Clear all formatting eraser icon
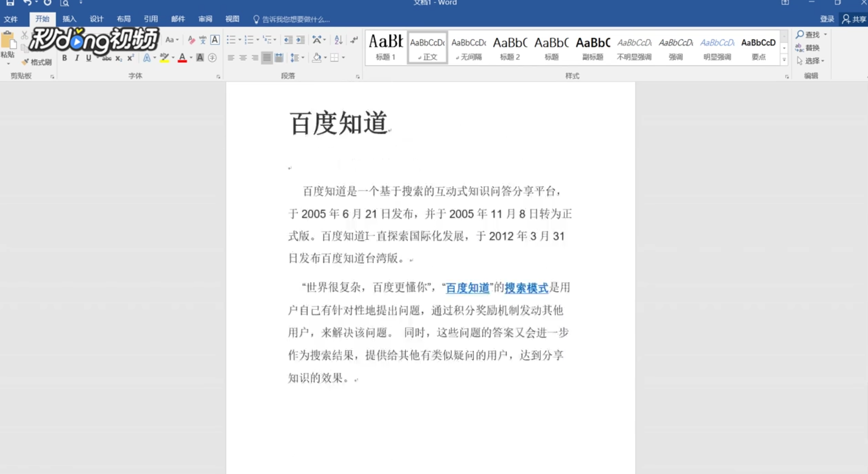Viewport: 868px width, 474px height. (191, 40)
